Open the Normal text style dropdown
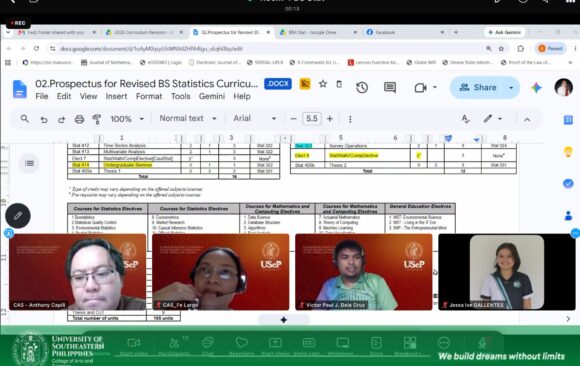The image size is (580, 366). click(188, 118)
